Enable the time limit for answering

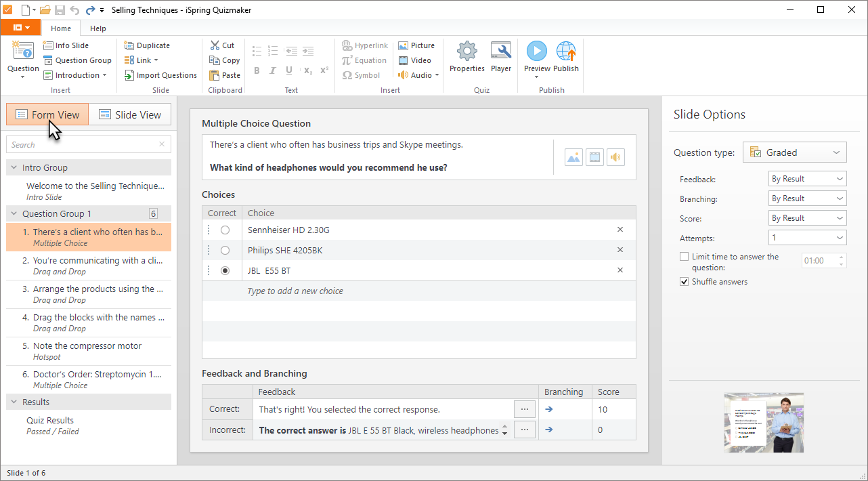pos(685,256)
